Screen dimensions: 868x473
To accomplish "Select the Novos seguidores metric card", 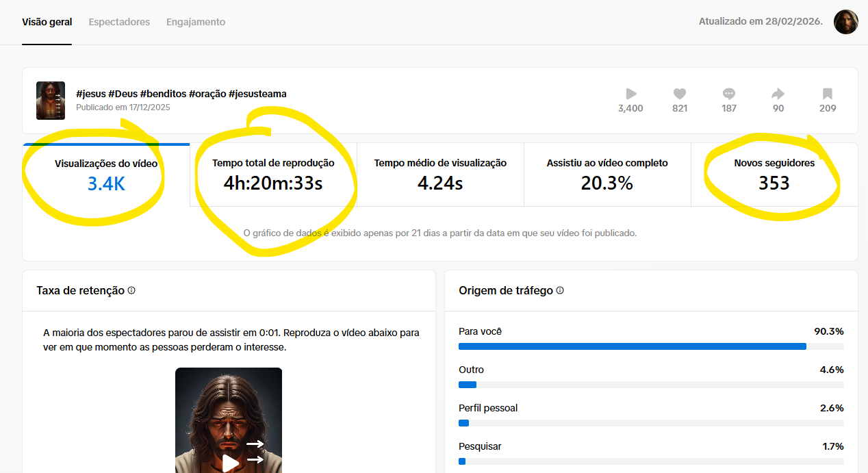I will point(774,175).
